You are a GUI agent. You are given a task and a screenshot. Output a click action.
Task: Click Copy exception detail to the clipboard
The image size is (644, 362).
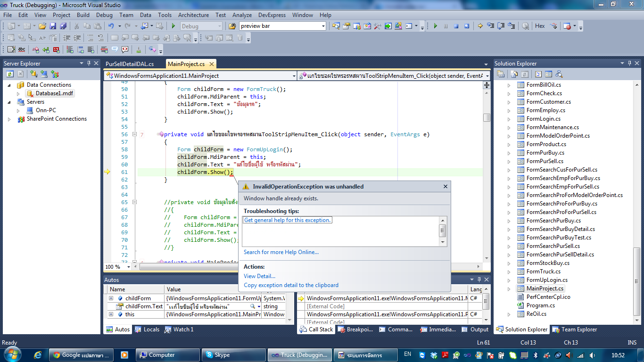pyautogui.click(x=291, y=285)
